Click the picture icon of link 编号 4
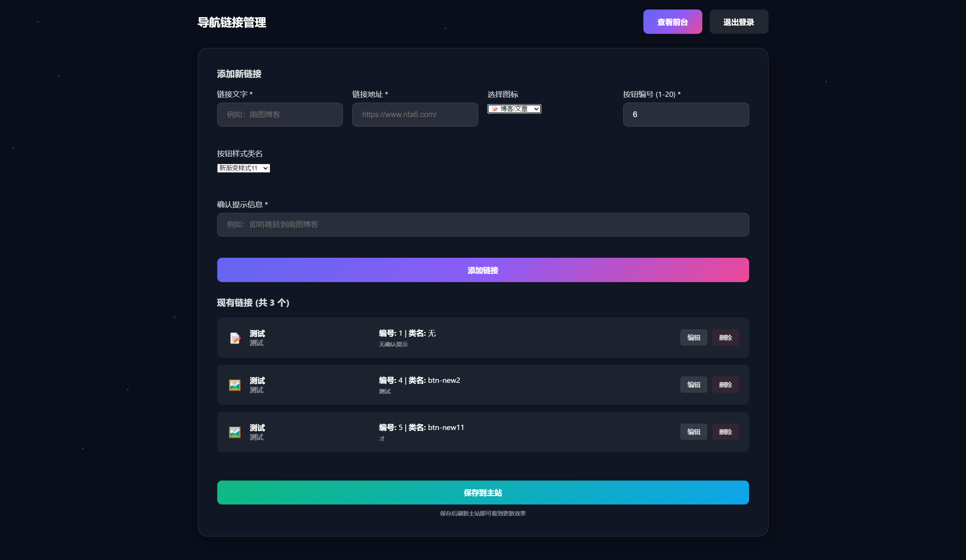This screenshot has width=966, height=560. click(235, 385)
